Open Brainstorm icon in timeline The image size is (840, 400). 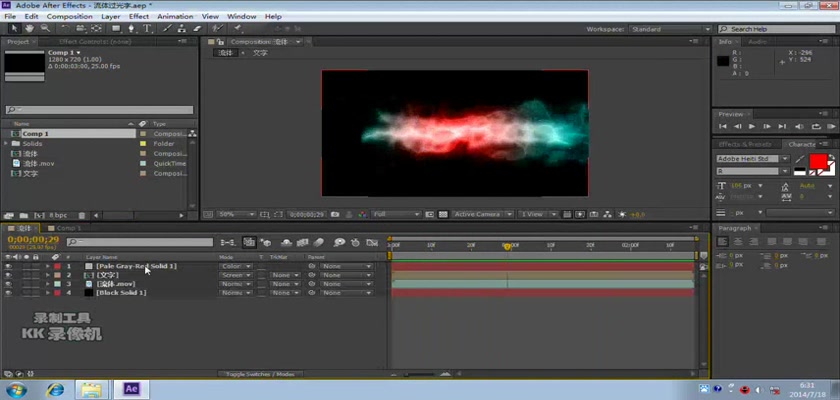(339, 243)
